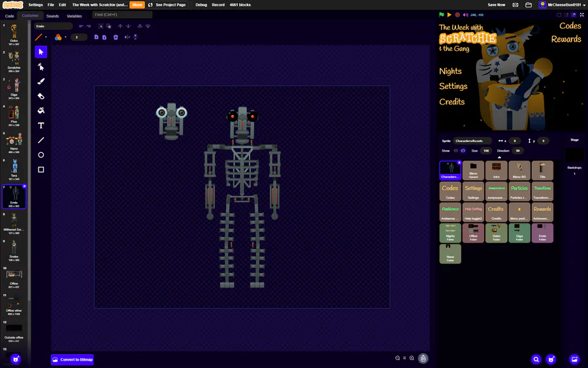Switch to the Sounds tab
Image resolution: width=588 pixels, height=368 pixels.
point(52,16)
